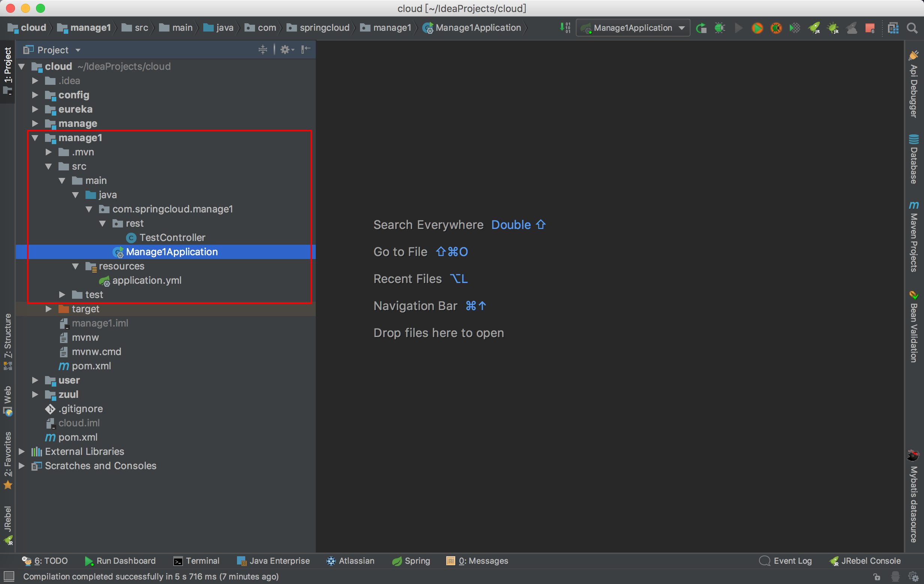Click the red Stop button icon
This screenshot has height=584, width=924.
(870, 28)
